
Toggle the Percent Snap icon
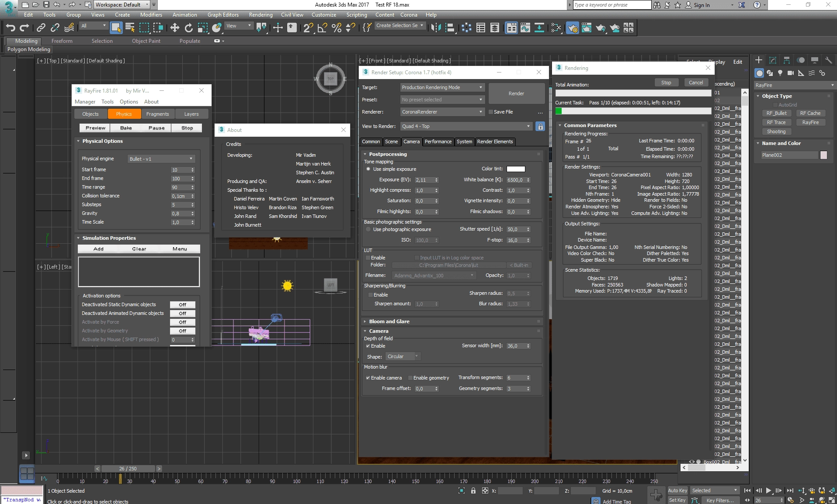337,28
